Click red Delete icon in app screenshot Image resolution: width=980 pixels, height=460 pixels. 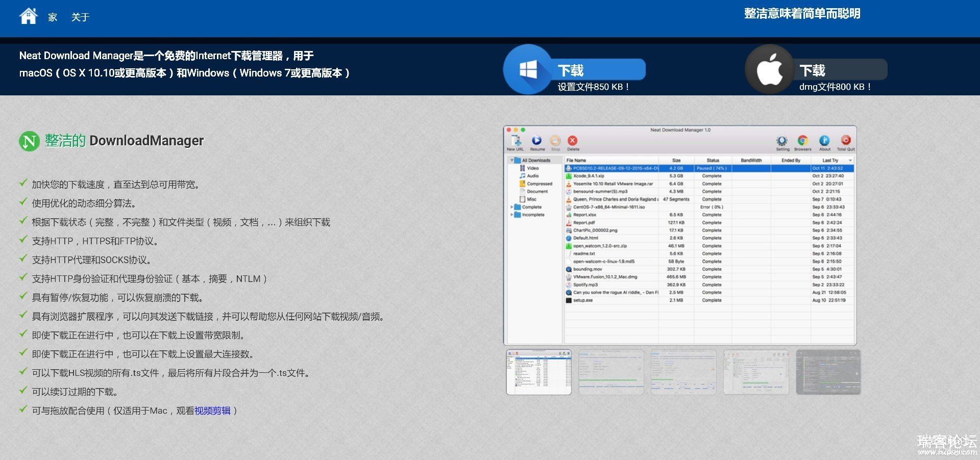point(573,142)
